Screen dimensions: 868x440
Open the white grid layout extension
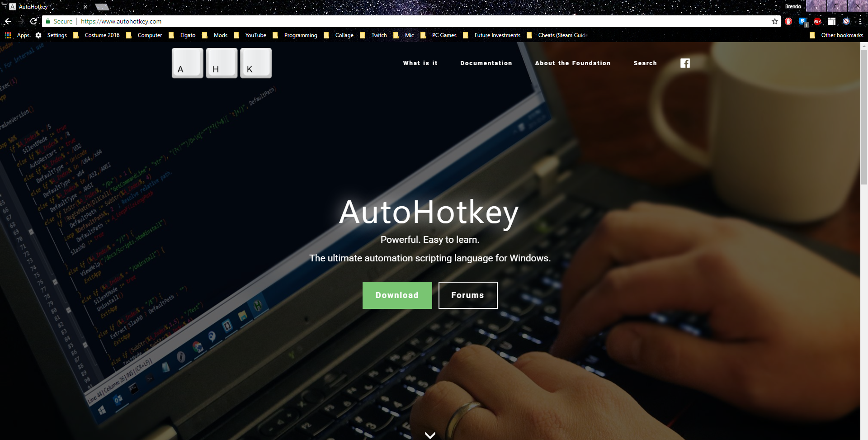[832, 21]
